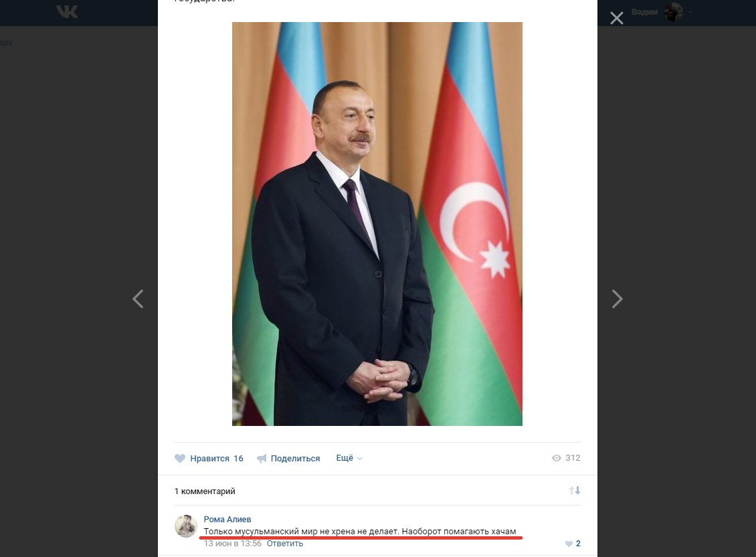
Task: Click the comment timestamp 13 июн в 13:56
Action: (x=232, y=544)
